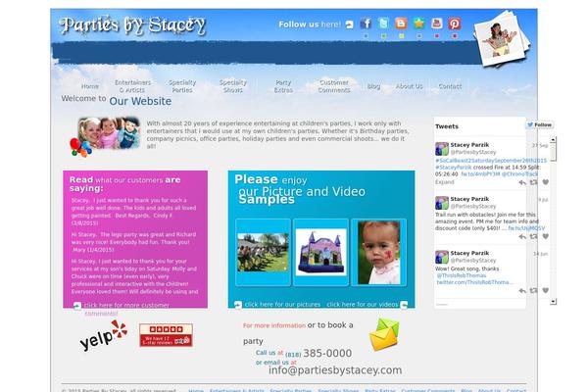Click the Parties by Stacey logo
The image size is (588, 392).
(x=132, y=25)
